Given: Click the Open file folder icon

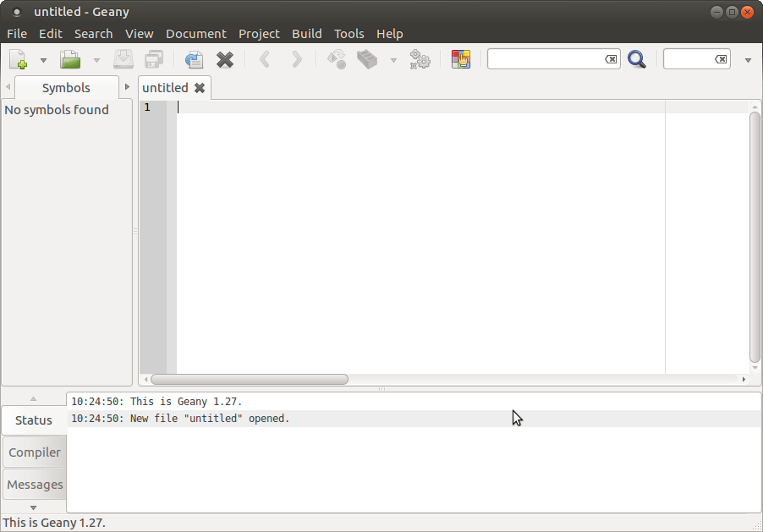Looking at the screenshot, I should (x=69, y=60).
